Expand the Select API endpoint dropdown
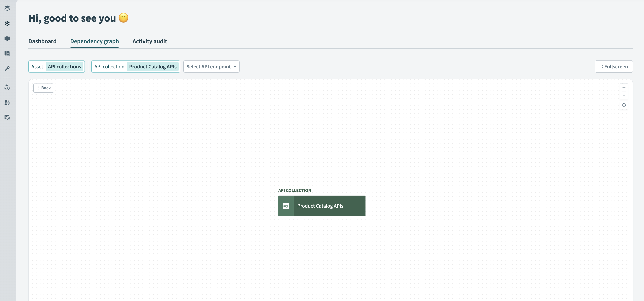Viewport: 644px width, 301px height. point(211,67)
